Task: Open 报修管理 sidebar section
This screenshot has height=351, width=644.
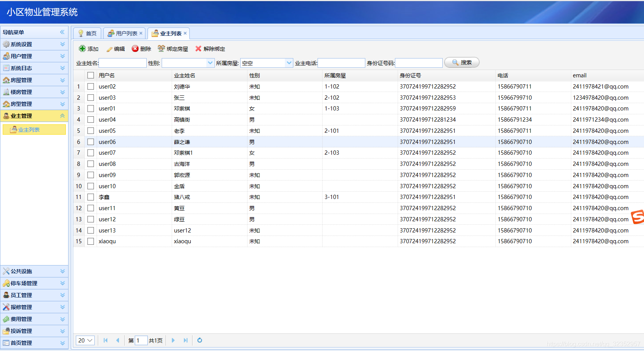Action: tap(34, 307)
